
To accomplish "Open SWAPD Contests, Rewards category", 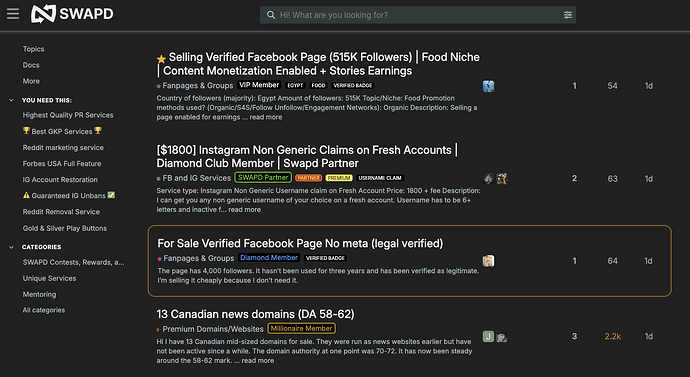I will coord(73,262).
